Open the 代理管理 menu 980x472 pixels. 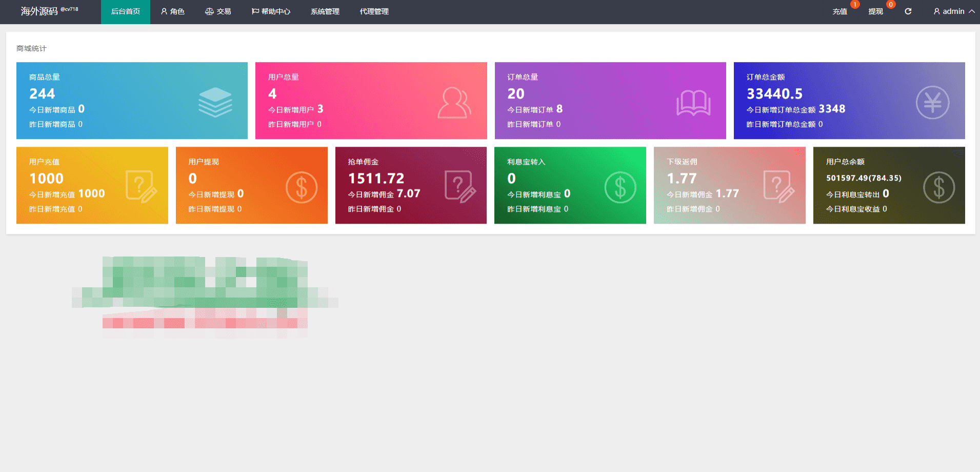pyautogui.click(x=374, y=11)
